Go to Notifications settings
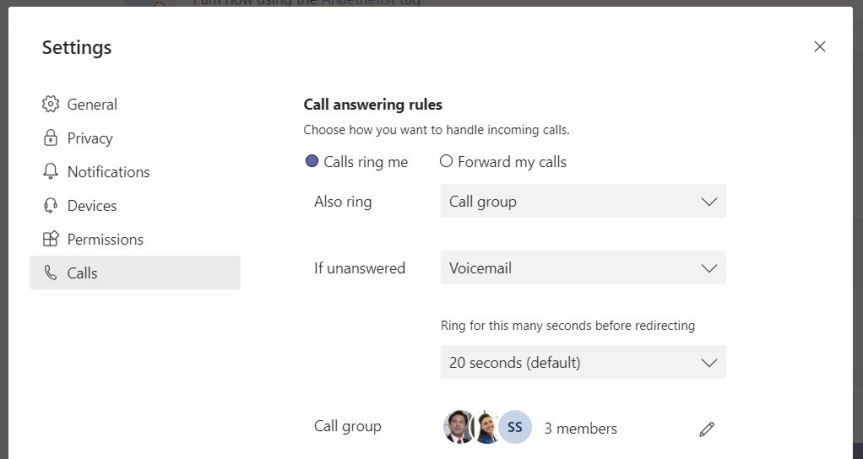Viewport: 863px width, 459px height. point(108,172)
